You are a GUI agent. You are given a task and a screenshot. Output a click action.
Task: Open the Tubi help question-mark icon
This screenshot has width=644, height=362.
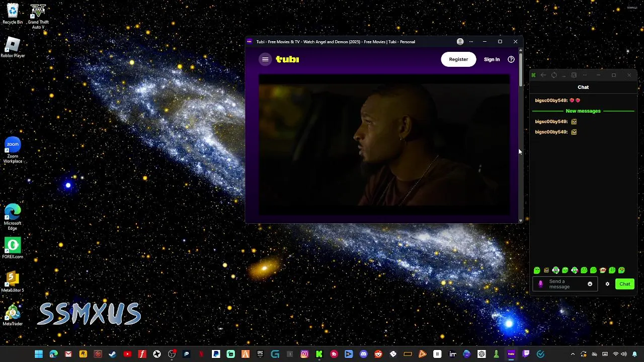point(511,59)
